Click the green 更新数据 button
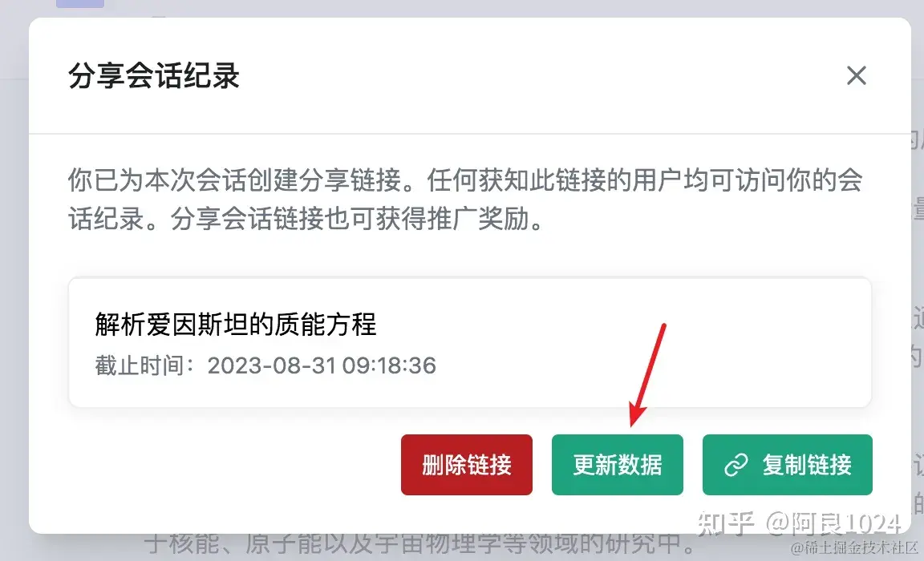 click(618, 465)
